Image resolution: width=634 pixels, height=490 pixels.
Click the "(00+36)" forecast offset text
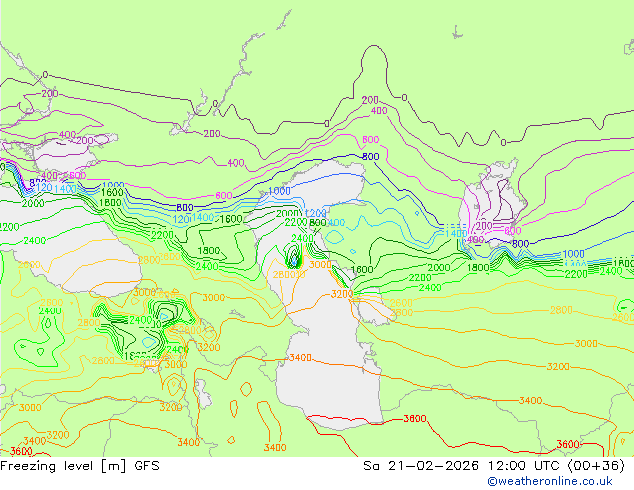click(x=596, y=466)
